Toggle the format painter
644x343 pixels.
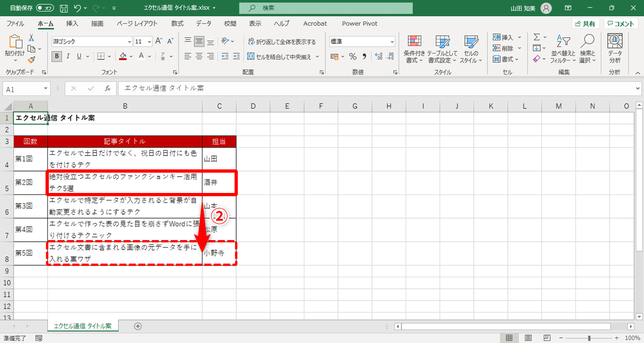click(x=32, y=61)
